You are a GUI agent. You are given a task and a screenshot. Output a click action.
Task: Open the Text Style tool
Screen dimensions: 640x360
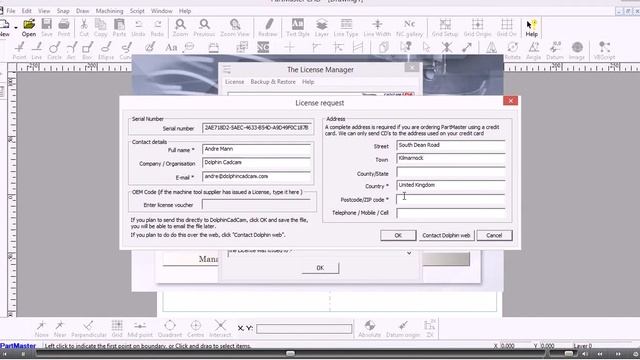298,27
